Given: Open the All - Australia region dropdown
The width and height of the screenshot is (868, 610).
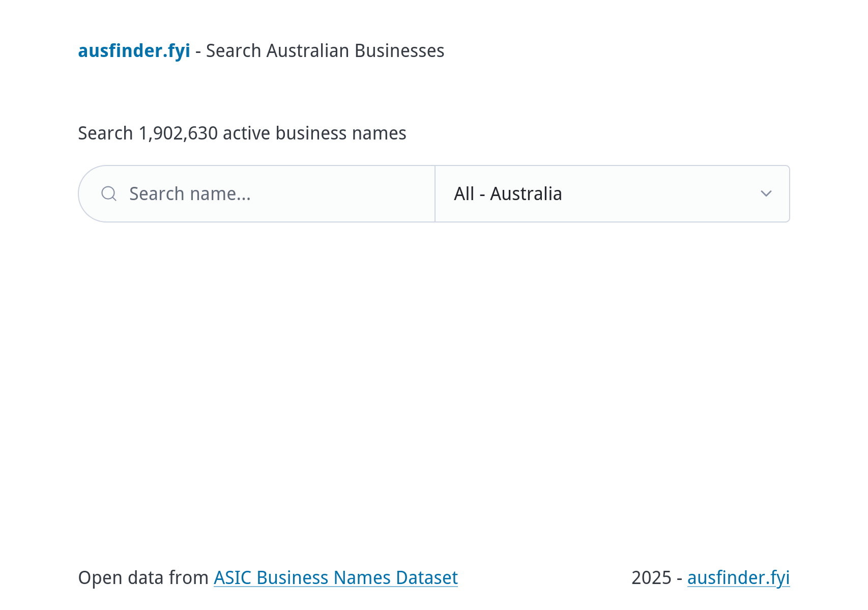Looking at the screenshot, I should coord(612,193).
